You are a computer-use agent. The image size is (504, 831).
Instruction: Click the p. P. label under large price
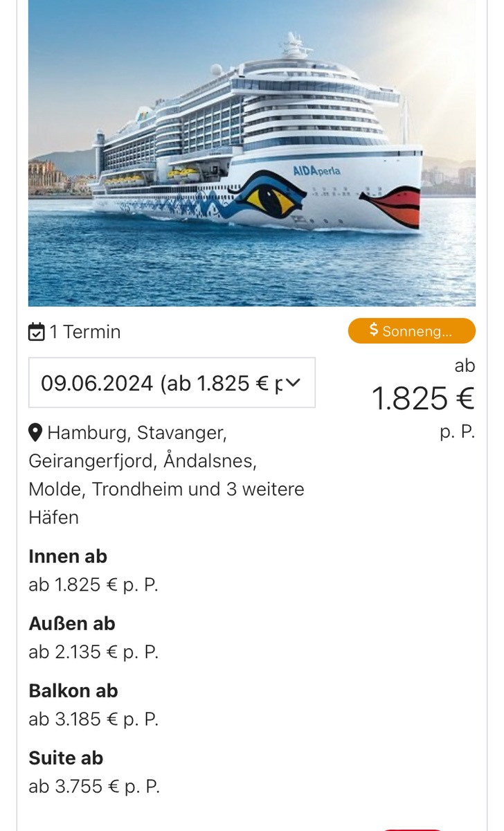click(x=457, y=431)
